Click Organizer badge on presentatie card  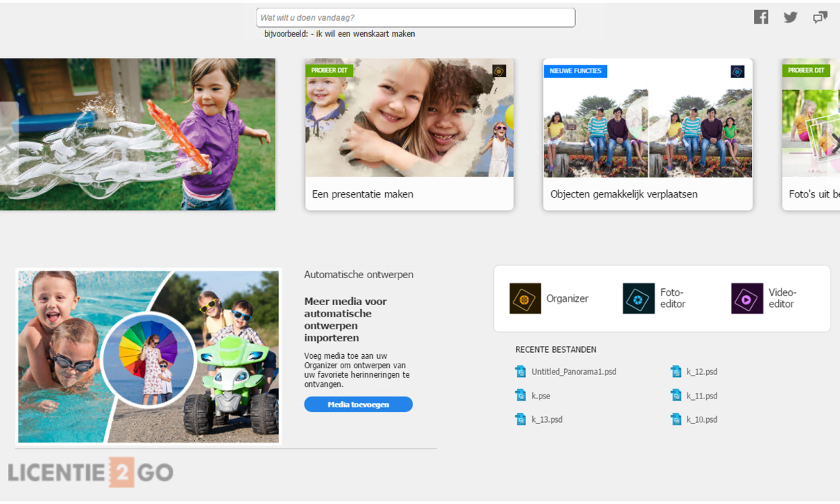pyautogui.click(x=499, y=71)
